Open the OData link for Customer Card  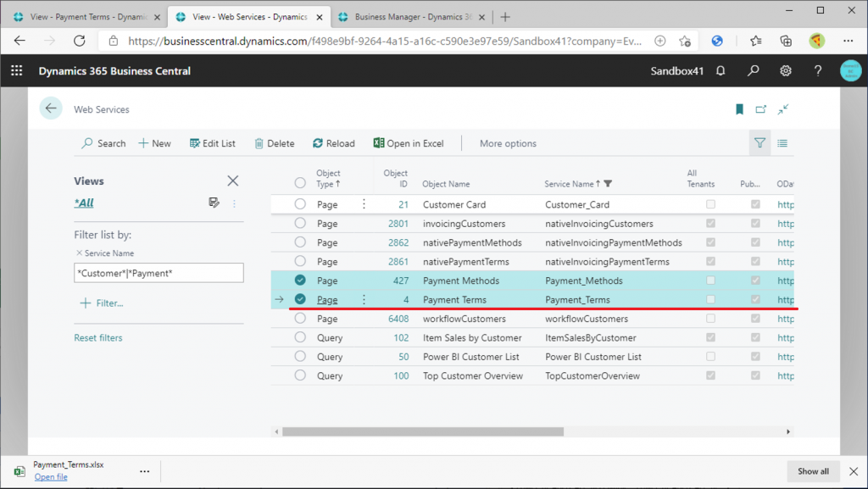point(786,205)
